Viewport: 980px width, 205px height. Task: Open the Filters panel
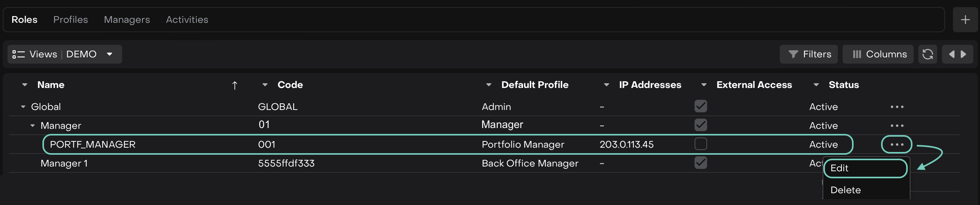coord(809,54)
